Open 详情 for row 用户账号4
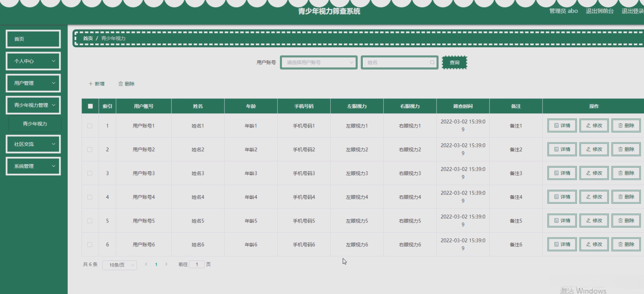This screenshot has width=644, height=294. 562,197
